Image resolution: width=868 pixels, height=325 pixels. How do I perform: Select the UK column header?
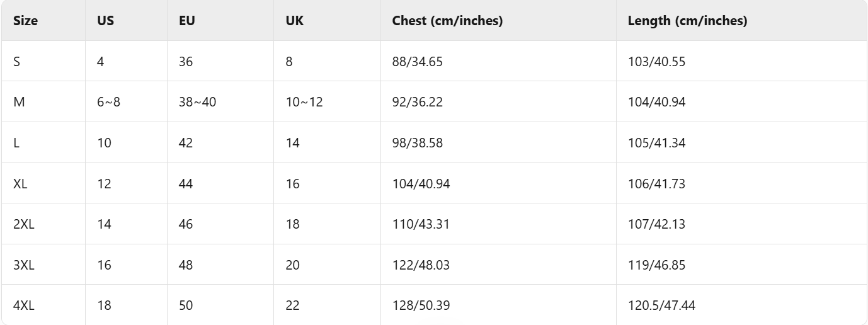[x=294, y=21]
